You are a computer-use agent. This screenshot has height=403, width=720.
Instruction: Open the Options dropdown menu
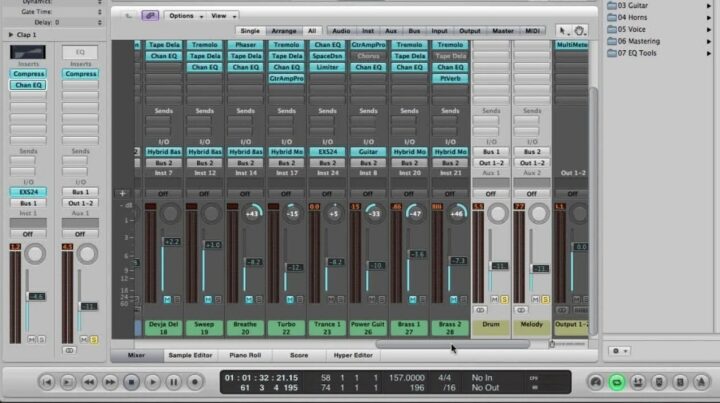[x=185, y=16]
